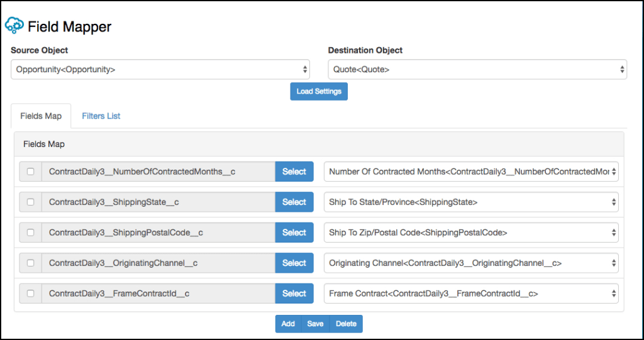
Task: Click the ContractDaily3__OriginatingChannel__c source field box
Action: click(x=158, y=263)
